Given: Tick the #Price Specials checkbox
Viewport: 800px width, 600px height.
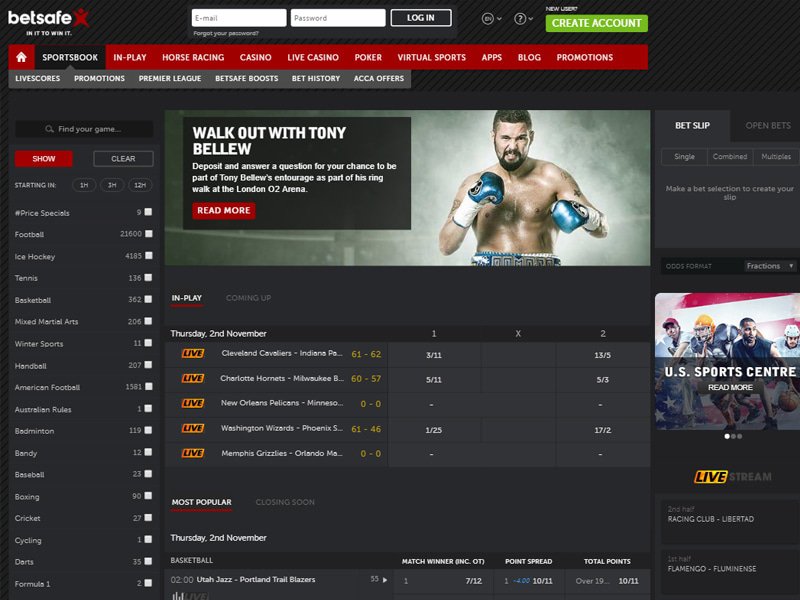Looking at the screenshot, I should pos(148,212).
